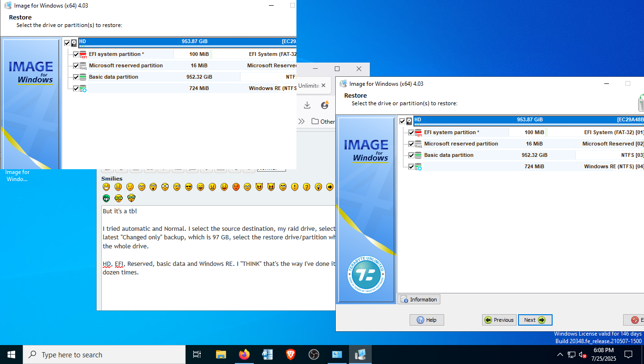Screen dimensions: 644x364
Task: Insert the red Embarrassed smiley
Action: (236, 187)
